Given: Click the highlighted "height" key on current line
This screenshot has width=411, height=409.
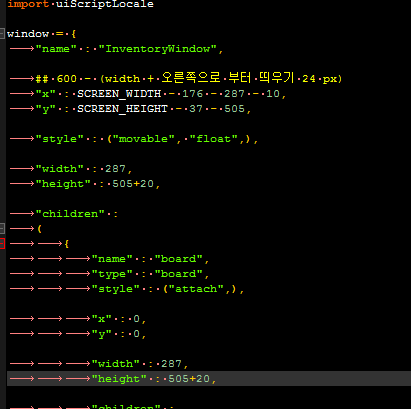Looking at the screenshot, I should [x=119, y=379].
